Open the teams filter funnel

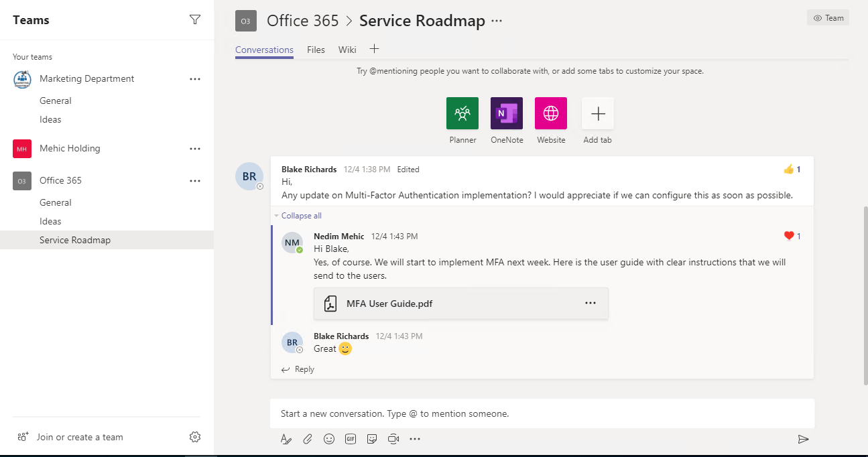click(195, 20)
